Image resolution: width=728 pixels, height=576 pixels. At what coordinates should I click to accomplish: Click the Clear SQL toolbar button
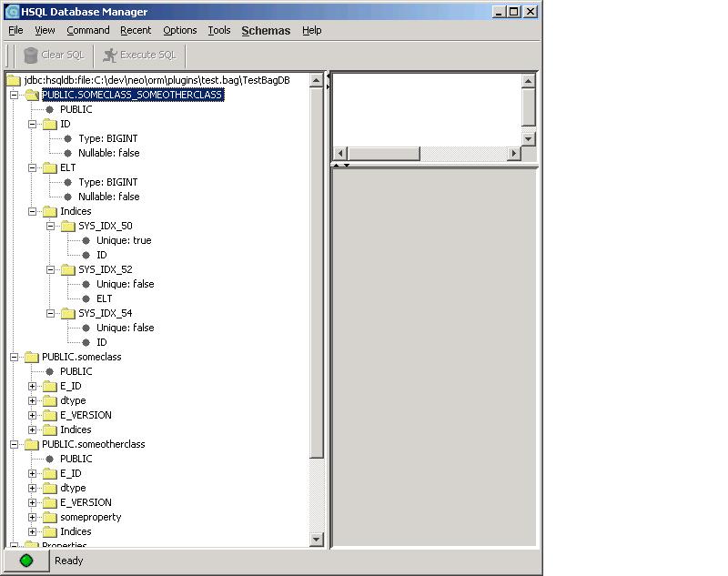(x=54, y=56)
